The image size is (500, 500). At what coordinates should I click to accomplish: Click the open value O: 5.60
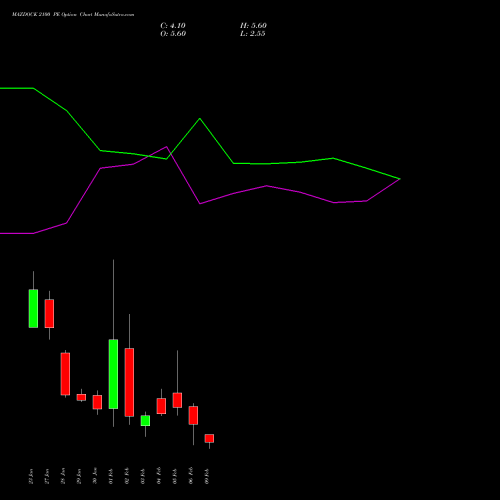point(173,34)
